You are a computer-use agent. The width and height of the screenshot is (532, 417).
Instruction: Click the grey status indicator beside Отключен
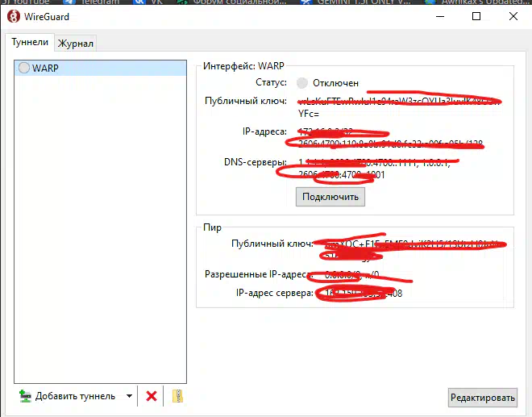302,83
